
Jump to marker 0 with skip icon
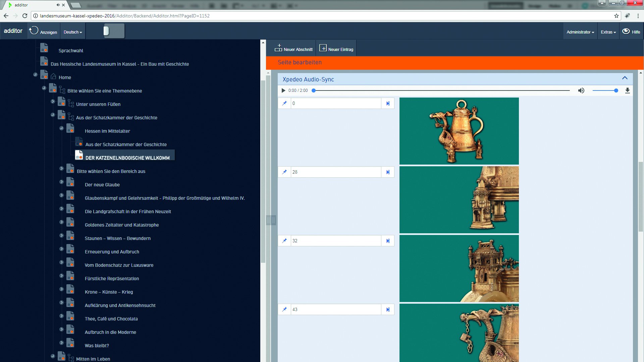pyautogui.click(x=388, y=103)
